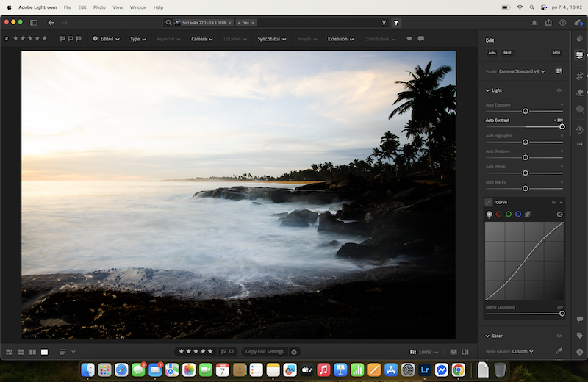Open the View menu
Image resolution: width=588 pixels, height=382 pixels.
point(118,7)
